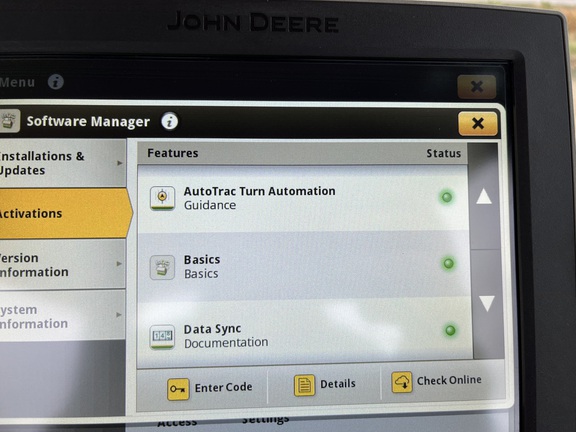This screenshot has height=432, width=576.
Task: Click the Enter Code key icon
Action: [178, 389]
